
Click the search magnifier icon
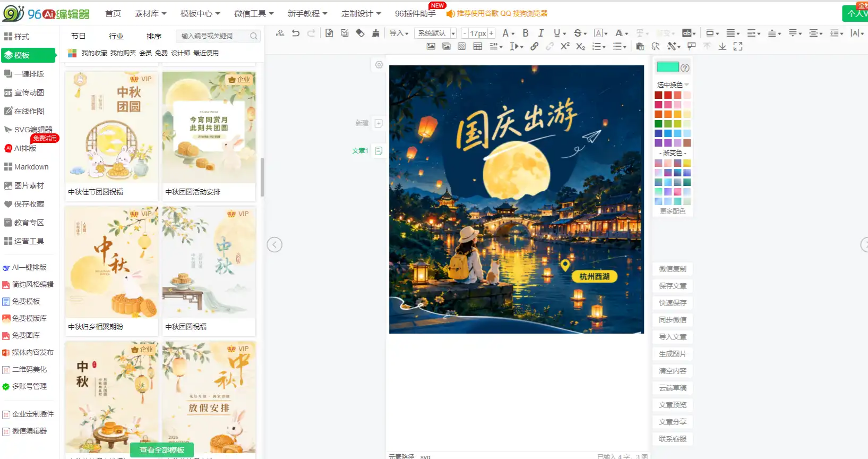point(254,36)
